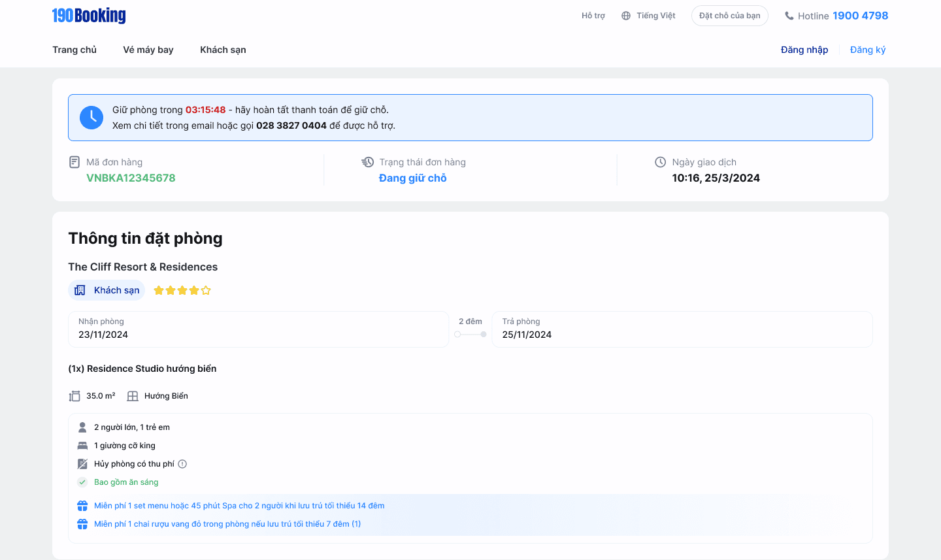Click the Nhận phòng date field
Viewport: 941px width, 560px height.
(x=258, y=329)
